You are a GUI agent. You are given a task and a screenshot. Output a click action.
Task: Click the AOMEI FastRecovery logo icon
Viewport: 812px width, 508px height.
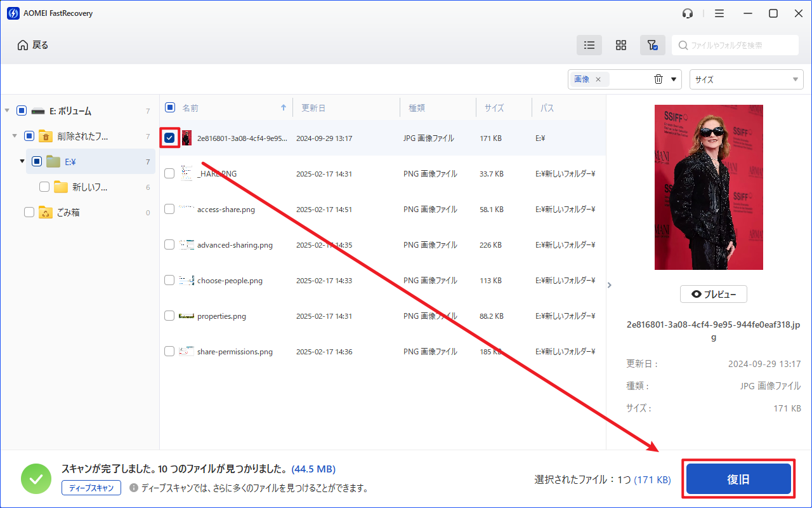pyautogui.click(x=12, y=13)
